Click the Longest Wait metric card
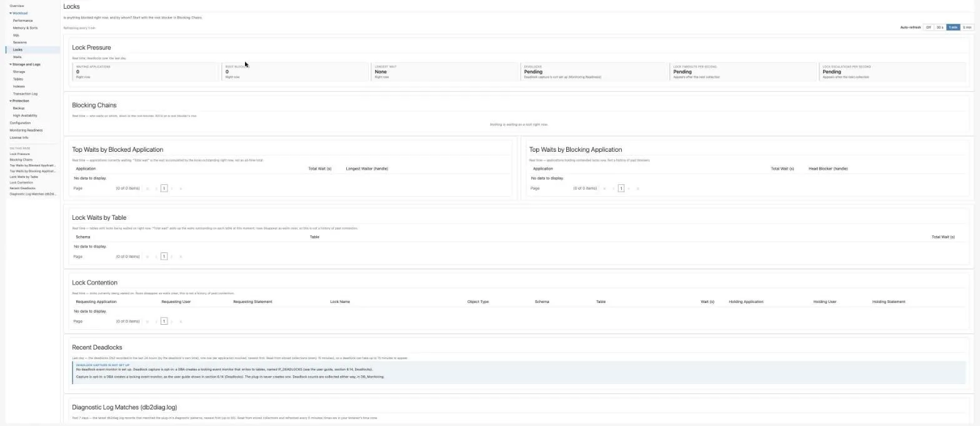Viewport: 980px width, 426px height. (x=444, y=72)
